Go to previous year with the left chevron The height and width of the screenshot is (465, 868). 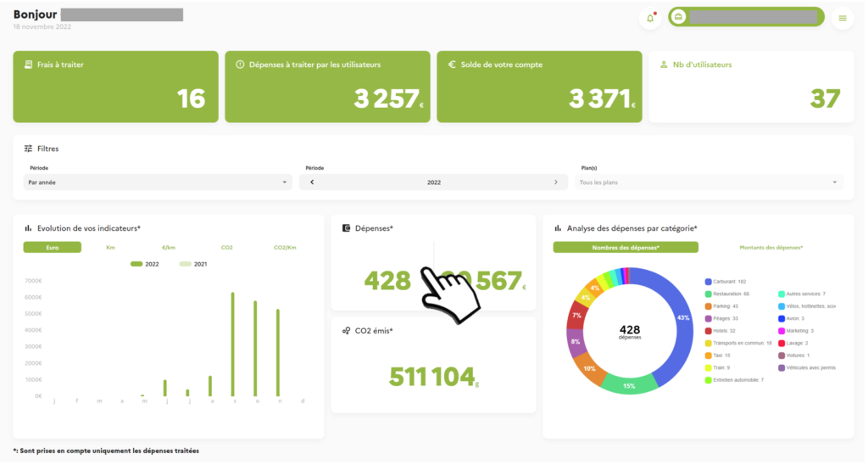312,182
